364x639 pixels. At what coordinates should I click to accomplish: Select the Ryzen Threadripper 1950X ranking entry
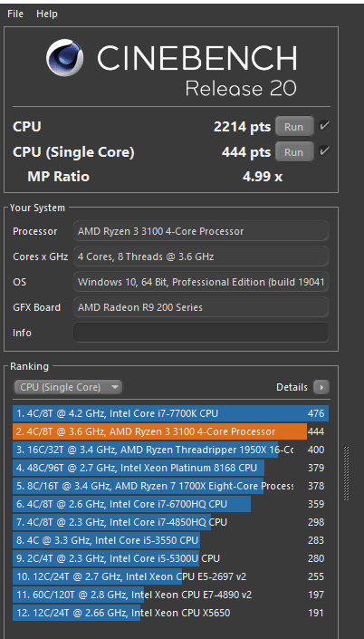[170, 450]
